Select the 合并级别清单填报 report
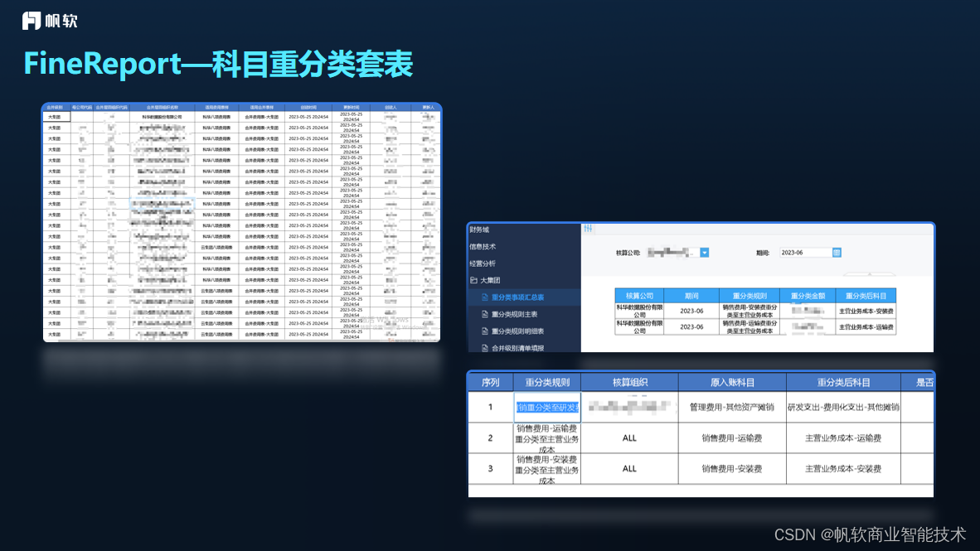This screenshot has width=980, height=551. click(x=517, y=348)
